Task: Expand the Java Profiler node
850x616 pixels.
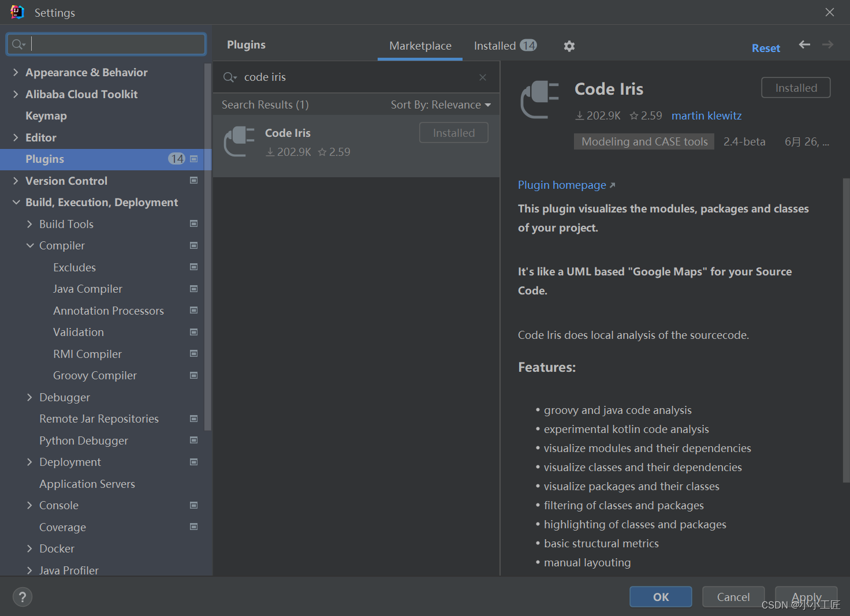Action: coord(29,570)
